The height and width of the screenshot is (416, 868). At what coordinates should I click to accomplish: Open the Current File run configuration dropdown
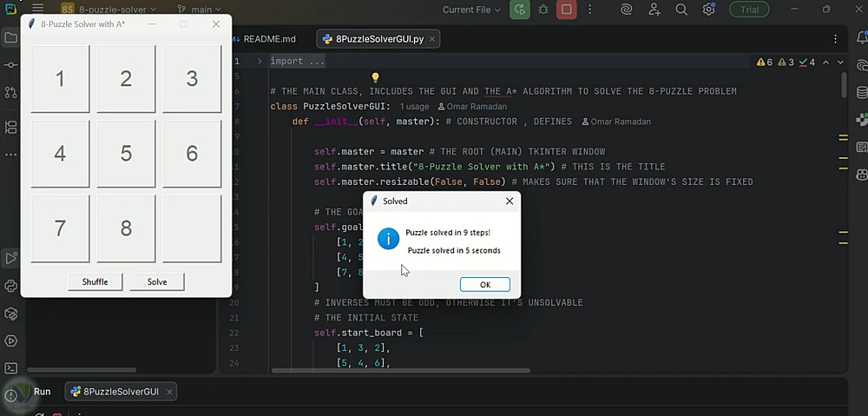(x=471, y=10)
